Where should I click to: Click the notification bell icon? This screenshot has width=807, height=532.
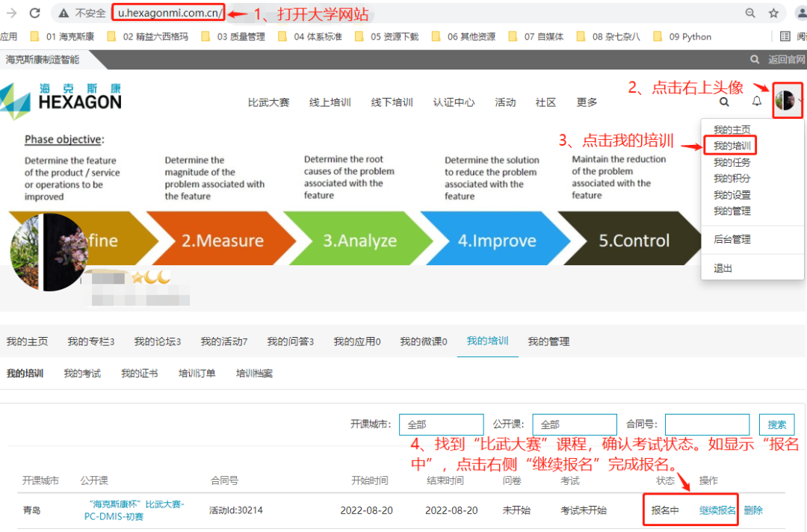[757, 102]
